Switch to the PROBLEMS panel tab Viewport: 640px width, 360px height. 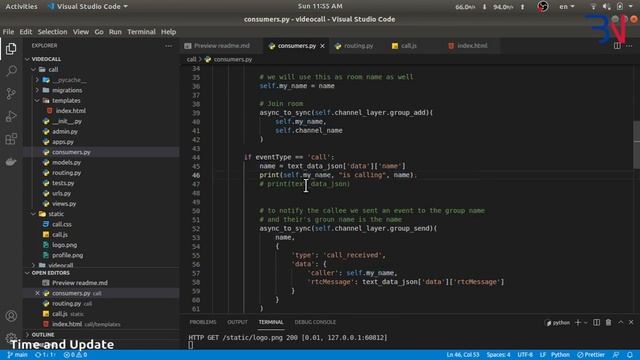tap(203, 322)
